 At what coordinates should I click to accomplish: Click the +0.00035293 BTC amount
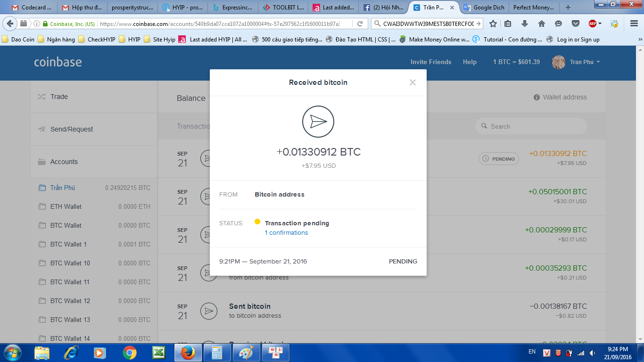556,268
